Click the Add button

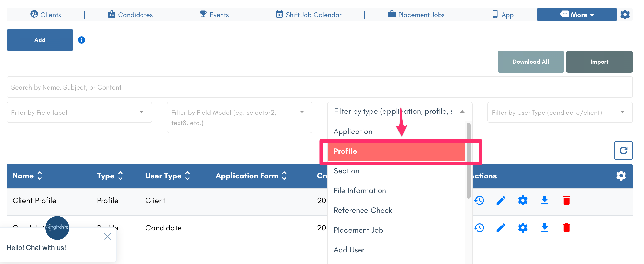40,40
